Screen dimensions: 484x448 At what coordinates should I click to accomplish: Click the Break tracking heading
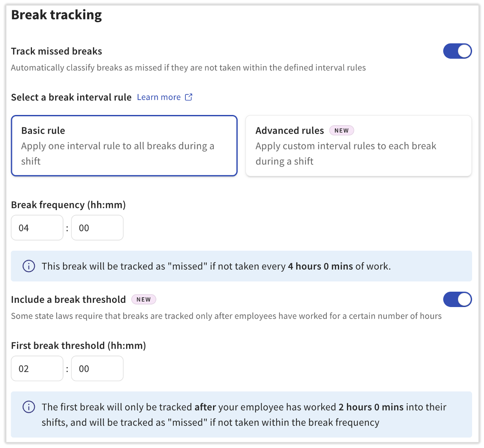[56, 15]
